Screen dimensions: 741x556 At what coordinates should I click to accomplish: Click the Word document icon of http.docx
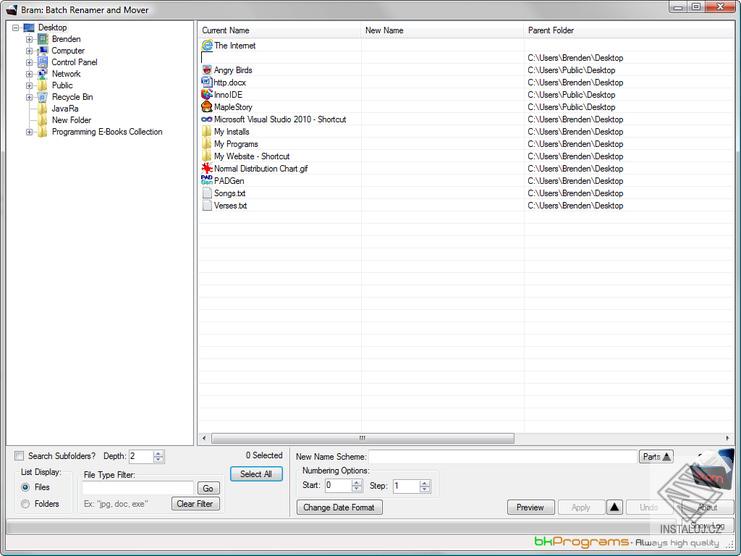tap(207, 82)
